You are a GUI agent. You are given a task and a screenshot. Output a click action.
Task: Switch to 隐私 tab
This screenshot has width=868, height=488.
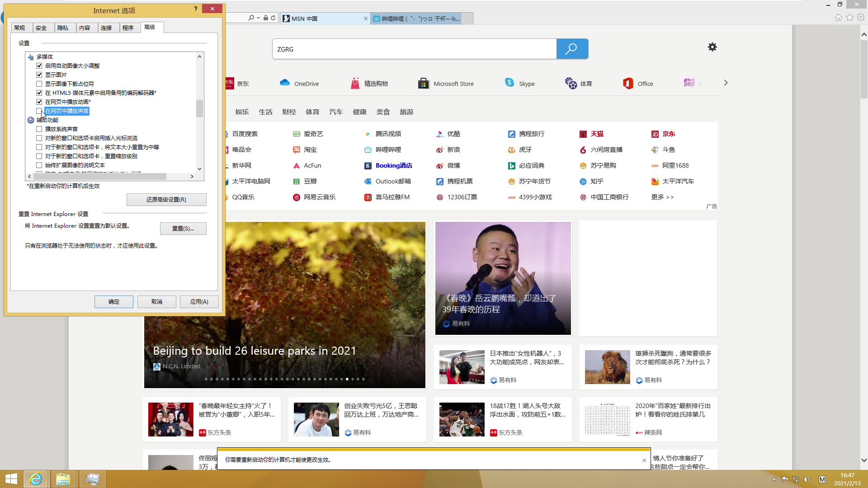(63, 28)
